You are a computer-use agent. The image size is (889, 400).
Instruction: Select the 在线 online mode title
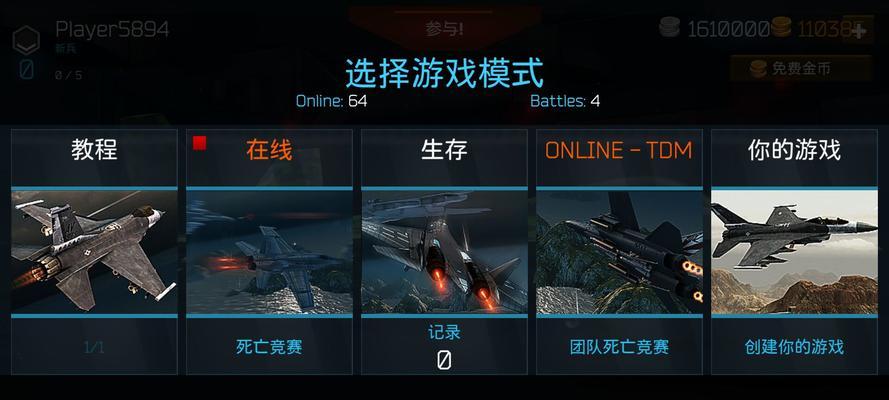pyautogui.click(x=269, y=150)
